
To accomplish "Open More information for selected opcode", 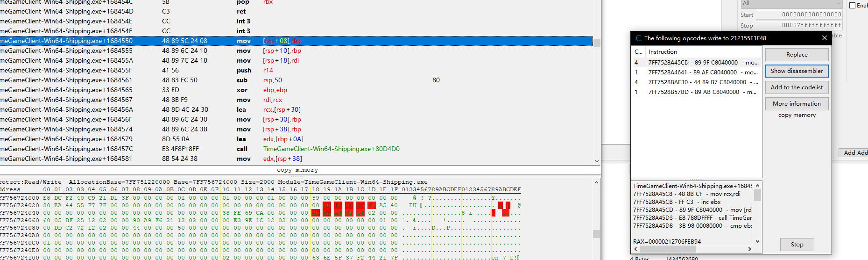I will click(x=797, y=104).
